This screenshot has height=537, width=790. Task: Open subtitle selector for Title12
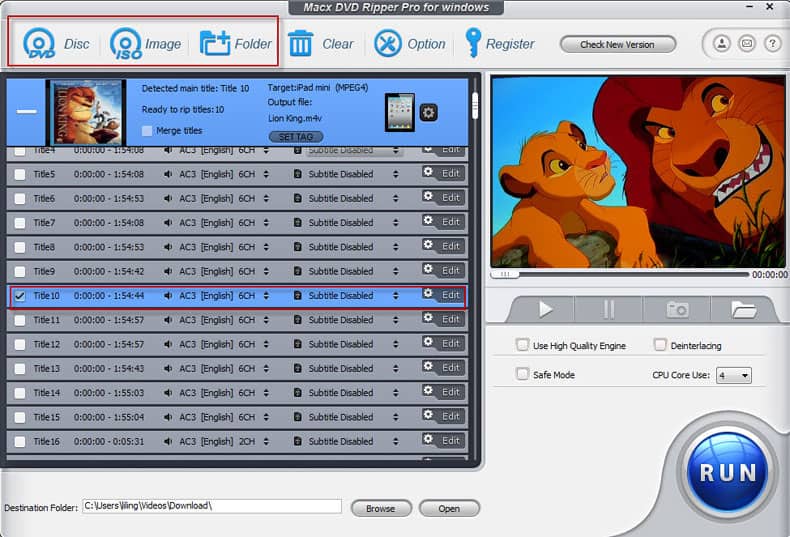(396, 344)
